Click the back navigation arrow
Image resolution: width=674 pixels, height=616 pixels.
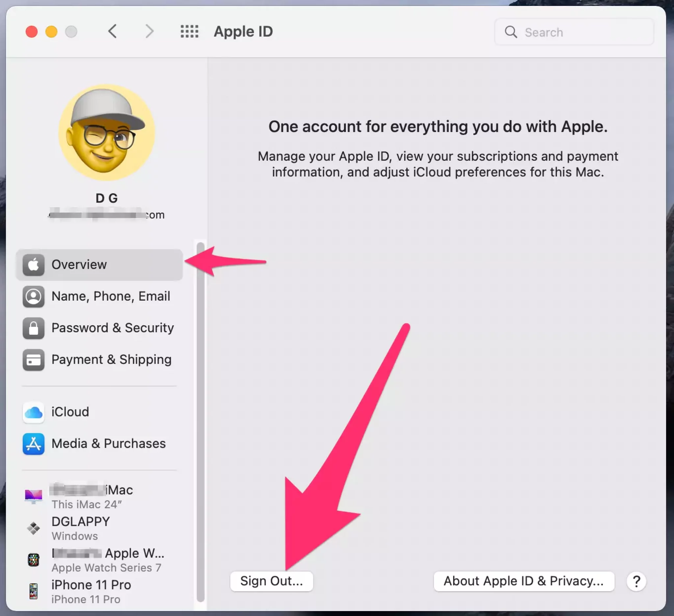113,31
